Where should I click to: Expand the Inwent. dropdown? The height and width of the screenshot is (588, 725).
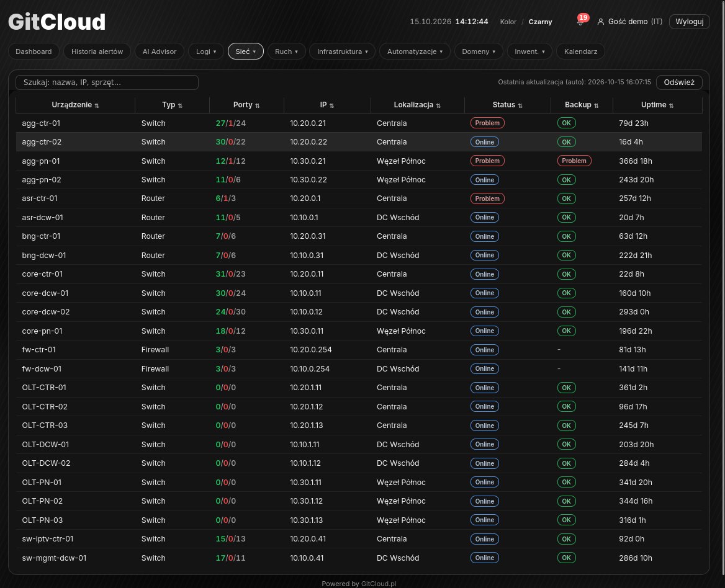tap(529, 51)
